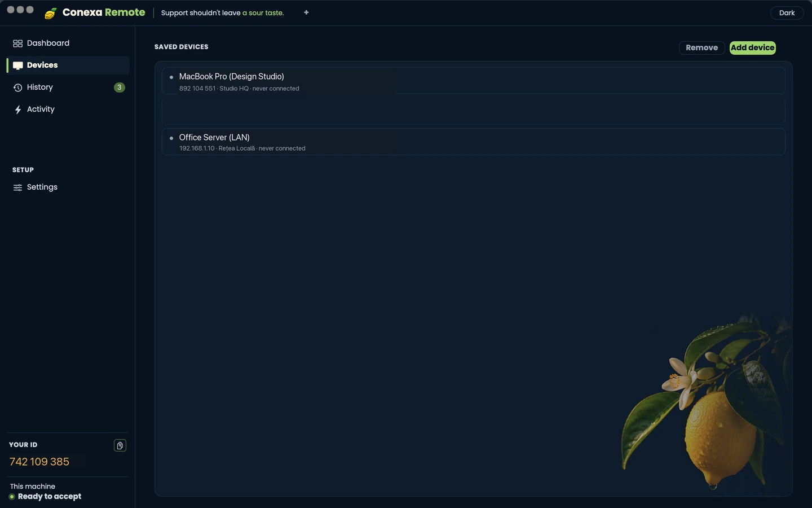Open the History section
This screenshot has width=812, height=508.
(x=68, y=87)
